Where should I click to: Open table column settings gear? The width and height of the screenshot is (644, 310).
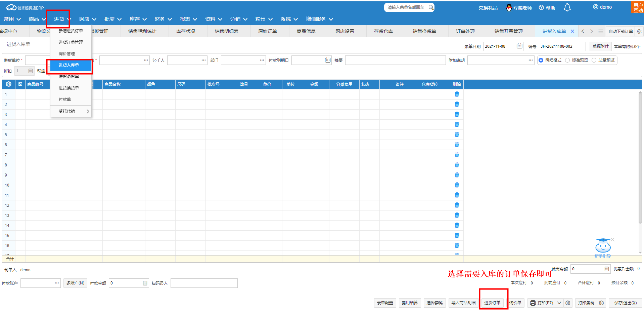9,84
